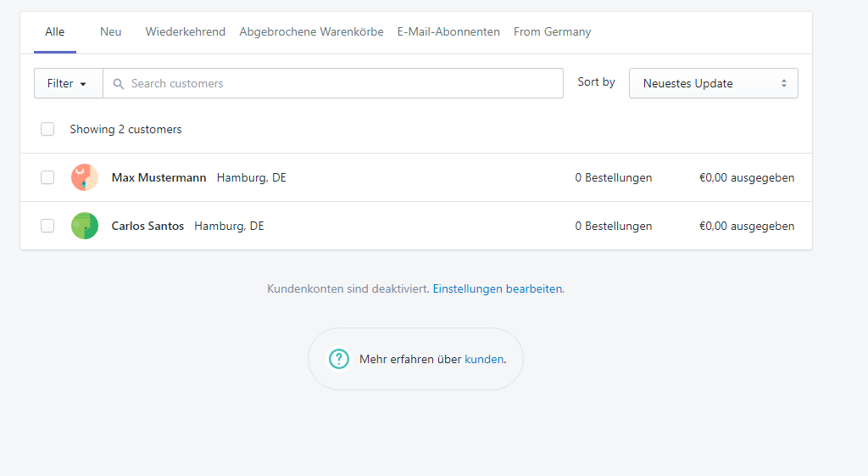Toggle the select all customers checkbox
This screenshot has width=868, height=476.
click(47, 129)
